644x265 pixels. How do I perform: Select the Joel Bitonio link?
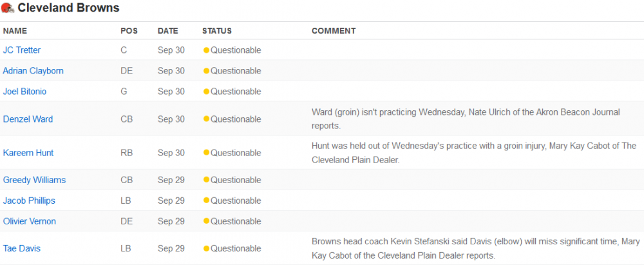point(24,92)
